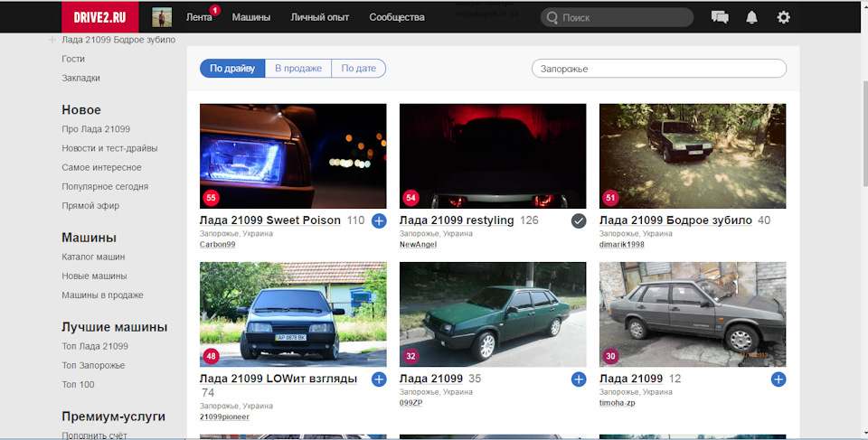The image size is (868, 440).
Task: Open the Бодрое зубило forest photo
Action: (693, 156)
